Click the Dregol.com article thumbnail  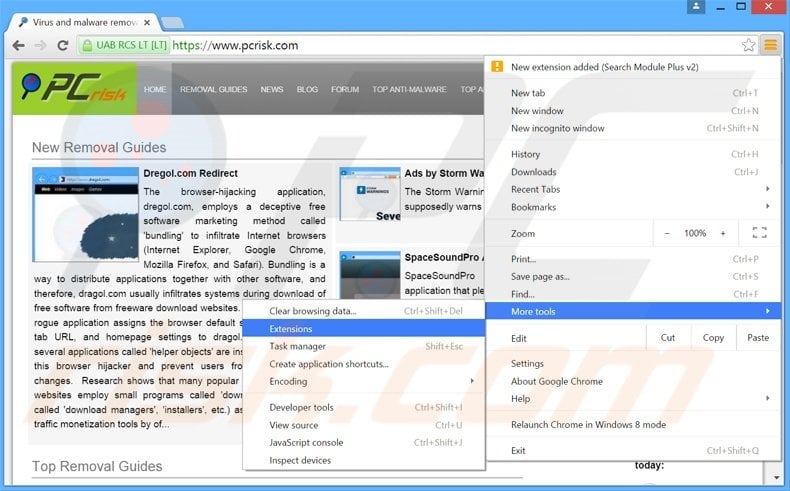(x=86, y=215)
